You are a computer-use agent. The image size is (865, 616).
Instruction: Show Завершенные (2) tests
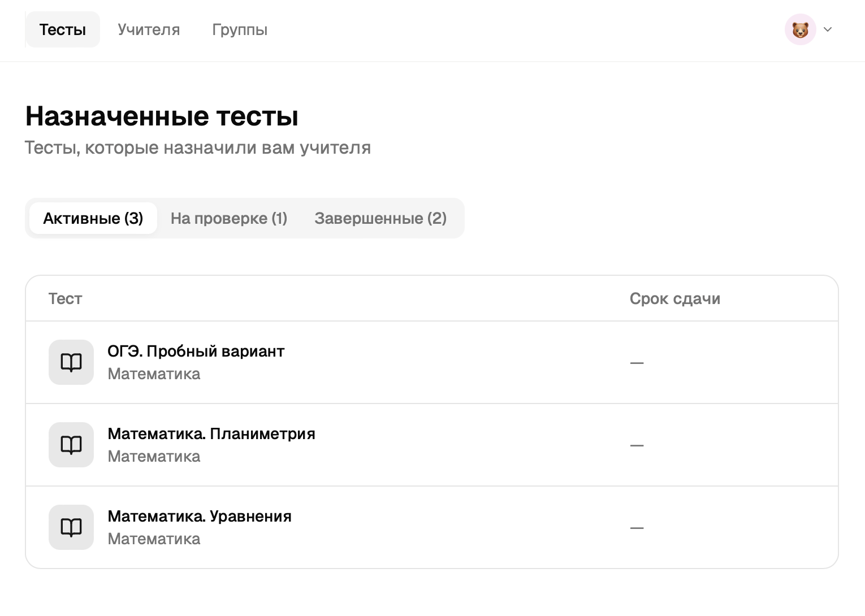380,218
